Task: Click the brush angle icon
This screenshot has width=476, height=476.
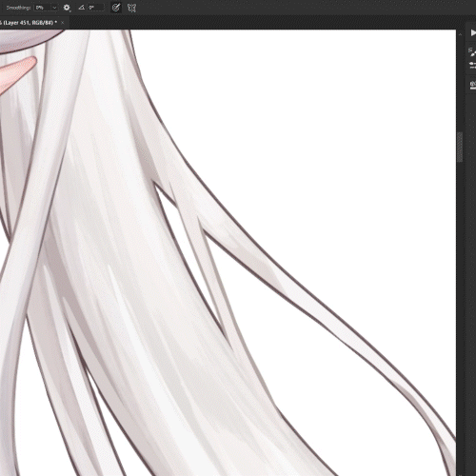Action: (81, 8)
